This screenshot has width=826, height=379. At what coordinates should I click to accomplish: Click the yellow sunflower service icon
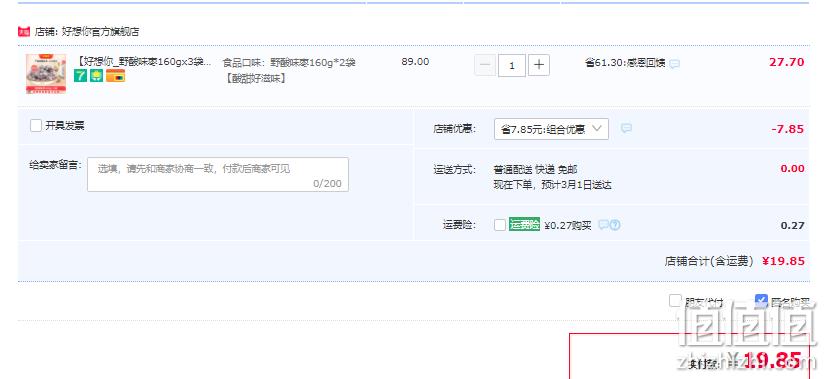(x=96, y=75)
